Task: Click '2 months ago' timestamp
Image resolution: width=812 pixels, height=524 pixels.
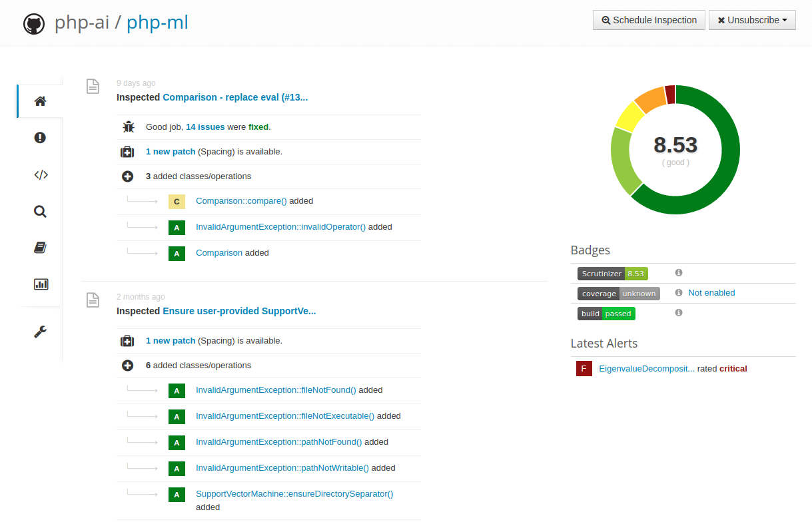Action: click(x=141, y=297)
